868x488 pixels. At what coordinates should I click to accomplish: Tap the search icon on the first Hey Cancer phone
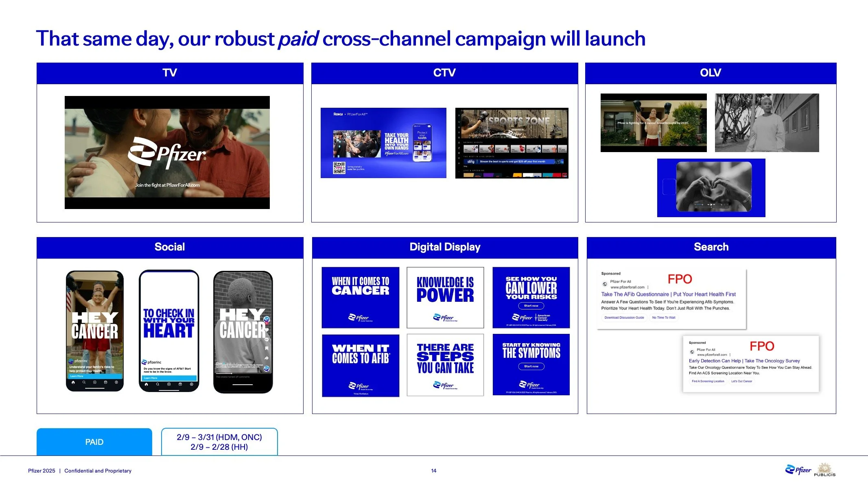coord(84,382)
